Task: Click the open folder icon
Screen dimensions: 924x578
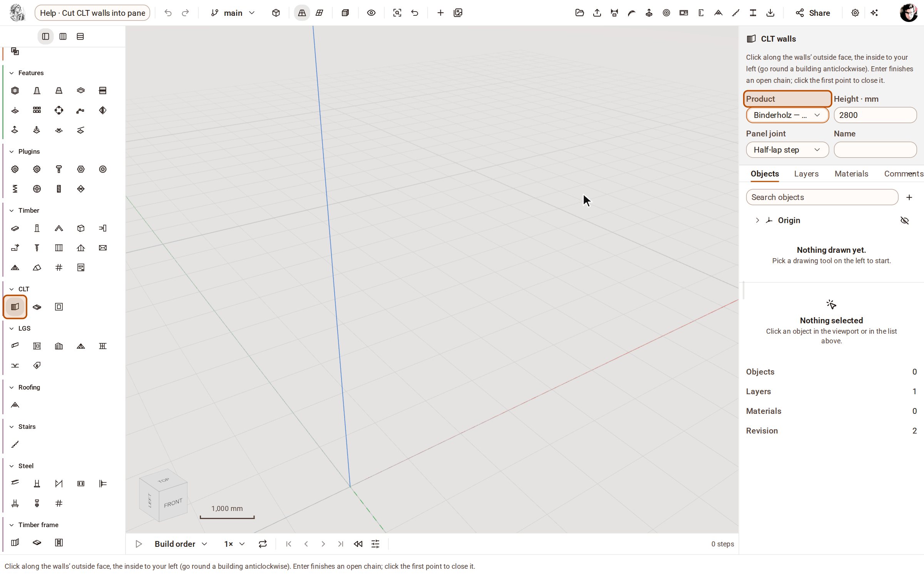Action: click(x=579, y=13)
